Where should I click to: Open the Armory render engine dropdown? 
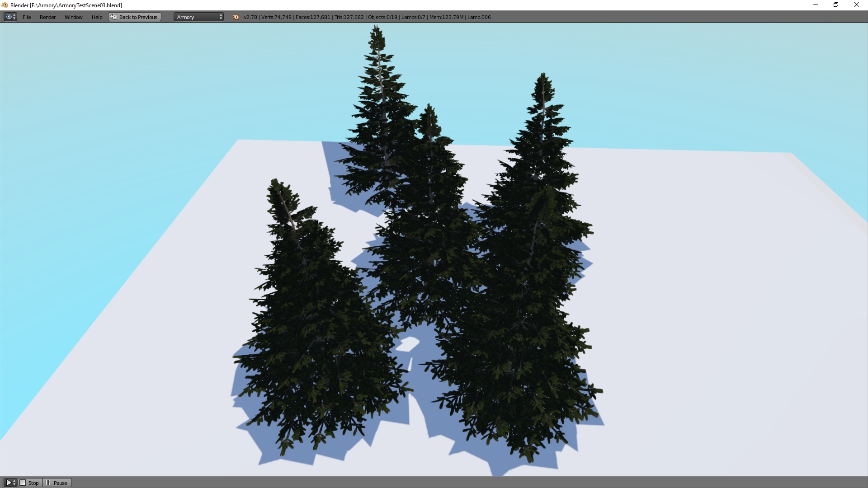coord(198,17)
